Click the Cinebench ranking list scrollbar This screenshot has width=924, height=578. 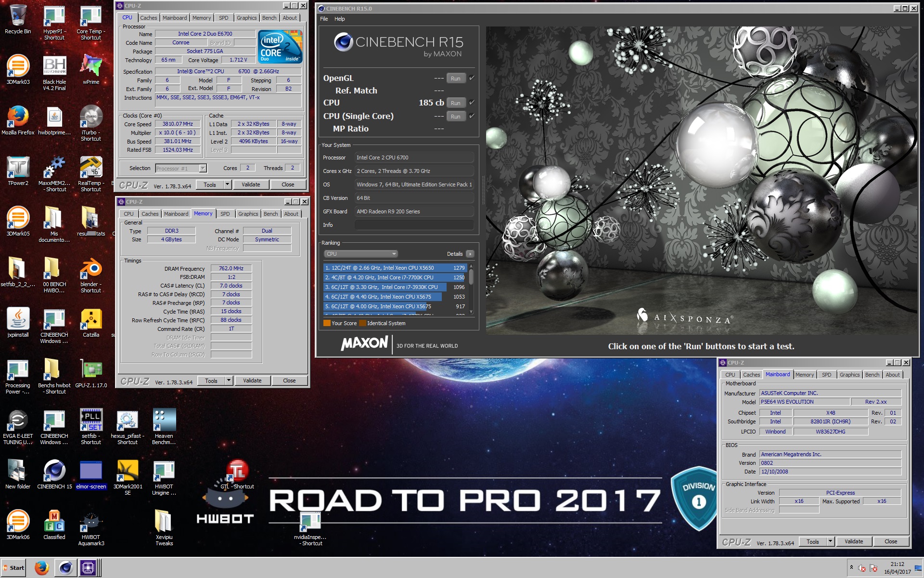point(471,276)
